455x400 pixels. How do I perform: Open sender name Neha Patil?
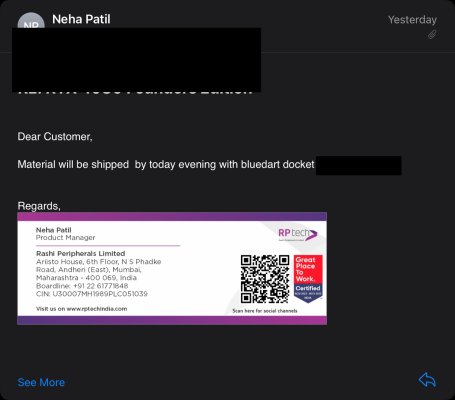pyautogui.click(x=81, y=19)
